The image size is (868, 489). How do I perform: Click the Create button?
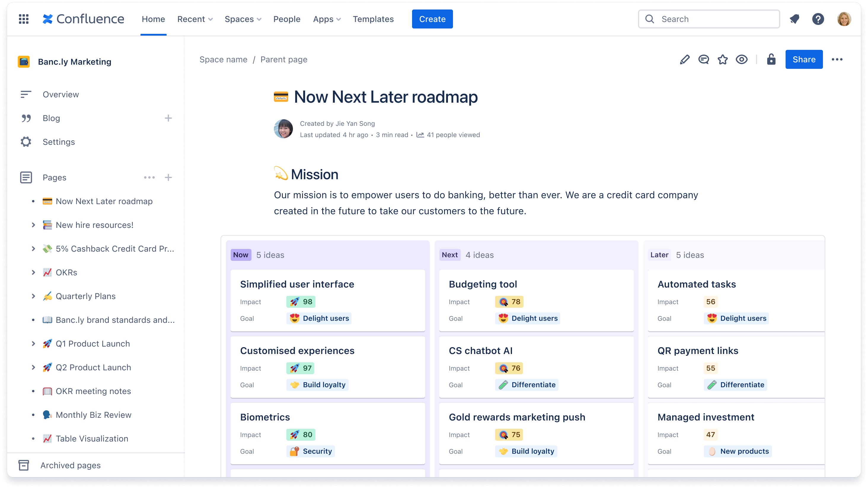pyautogui.click(x=432, y=18)
